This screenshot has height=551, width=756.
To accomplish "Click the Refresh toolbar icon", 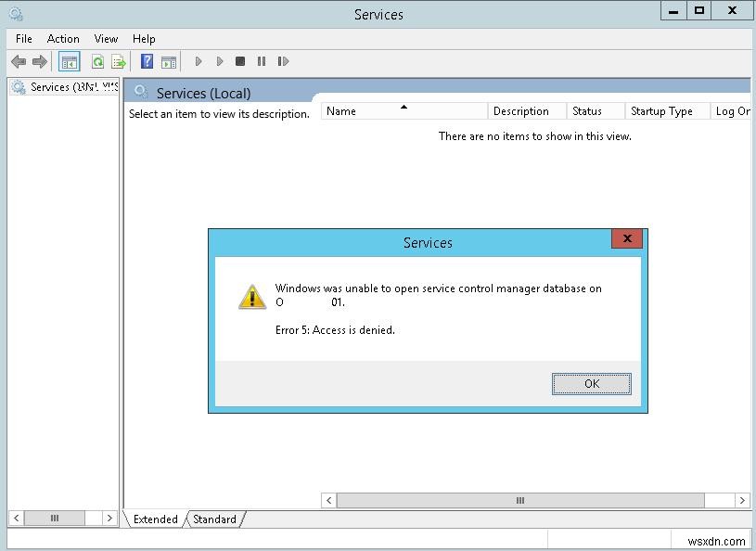I will [98, 61].
